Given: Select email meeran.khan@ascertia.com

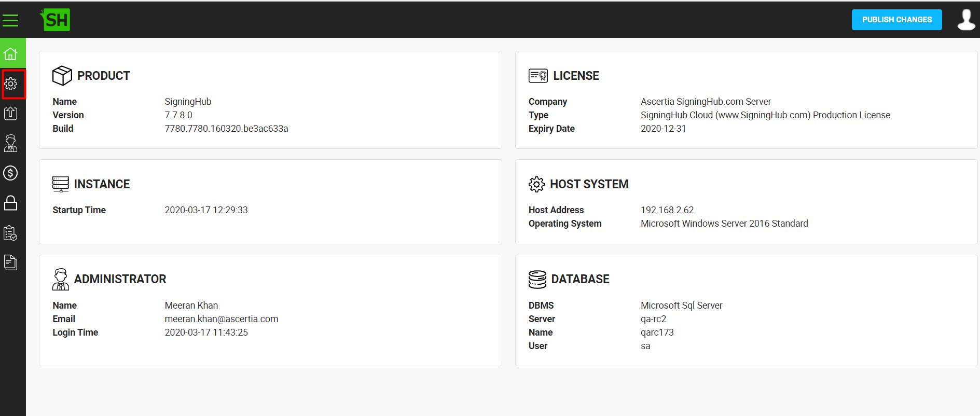Looking at the screenshot, I should point(222,319).
